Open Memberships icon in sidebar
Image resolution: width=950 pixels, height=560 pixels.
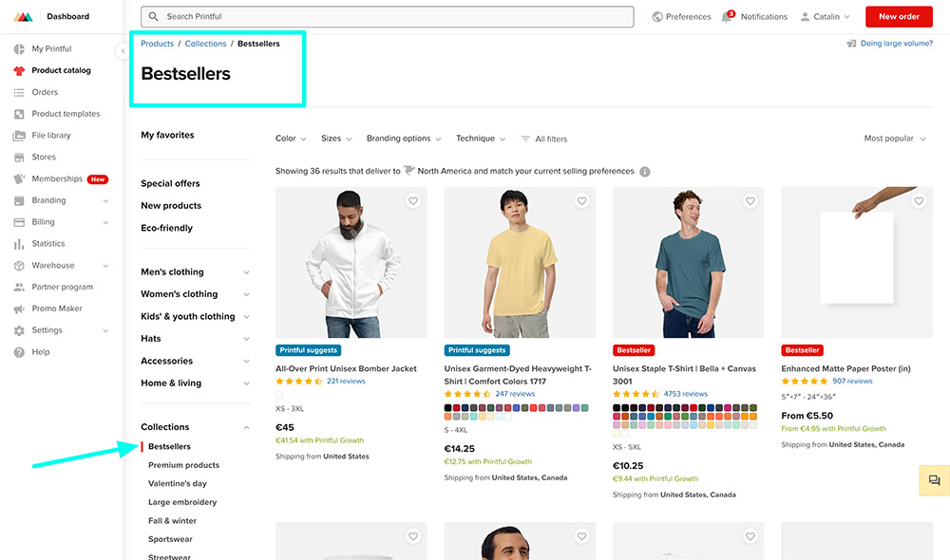click(19, 178)
